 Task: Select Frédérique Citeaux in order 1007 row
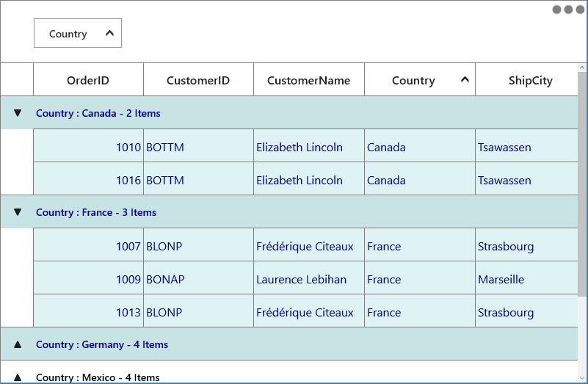[308, 245]
